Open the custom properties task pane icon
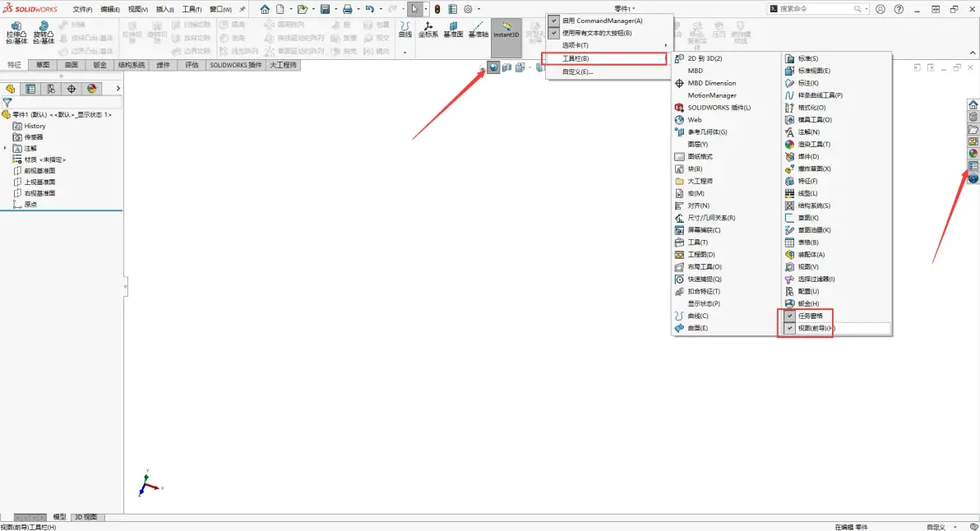980x531 pixels. [973, 165]
